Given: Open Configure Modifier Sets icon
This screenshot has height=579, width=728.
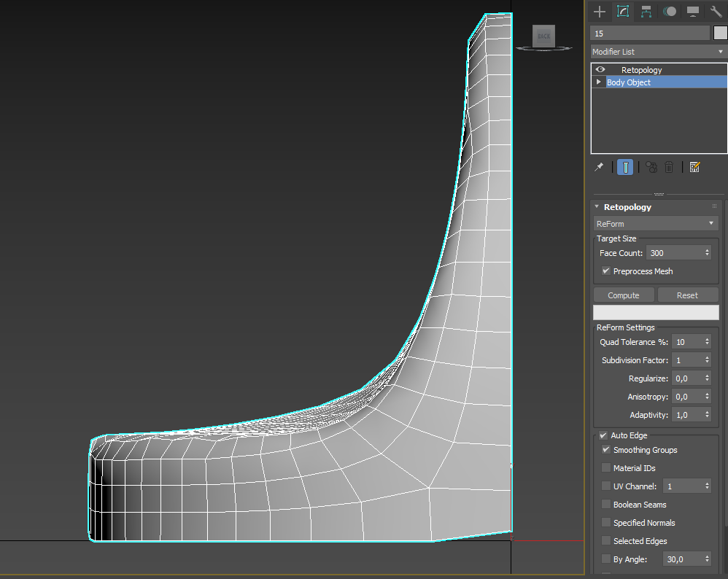Looking at the screenshot, I should pos(694,168).
